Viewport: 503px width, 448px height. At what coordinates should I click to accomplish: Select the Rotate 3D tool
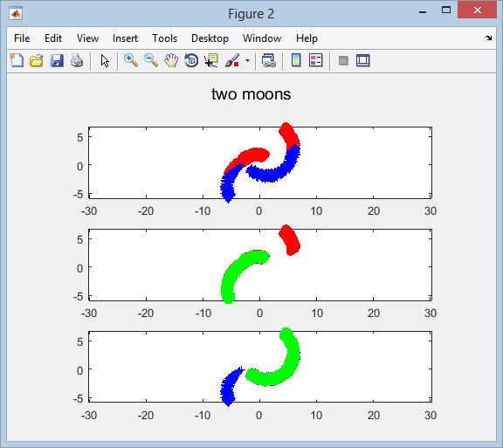[x=191, y=60]
